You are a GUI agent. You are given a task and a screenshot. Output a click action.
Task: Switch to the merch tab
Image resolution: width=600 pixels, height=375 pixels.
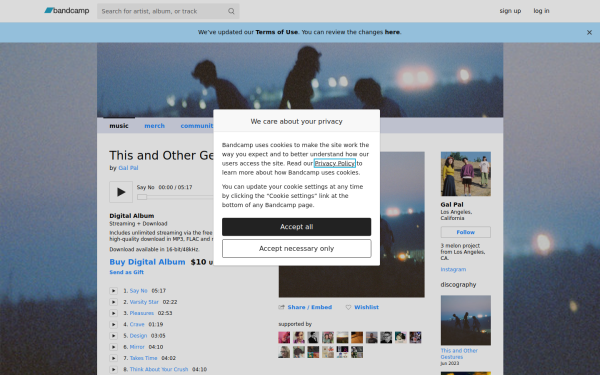[x=155, y=126]
